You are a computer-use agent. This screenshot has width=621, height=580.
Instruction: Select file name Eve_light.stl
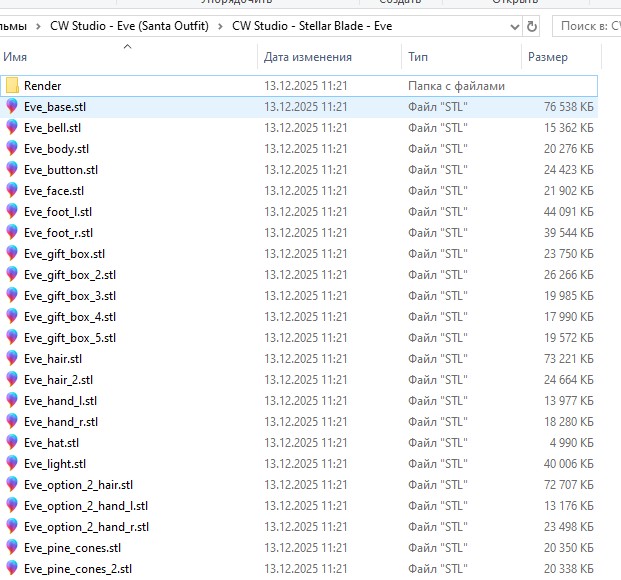(55, 464)
